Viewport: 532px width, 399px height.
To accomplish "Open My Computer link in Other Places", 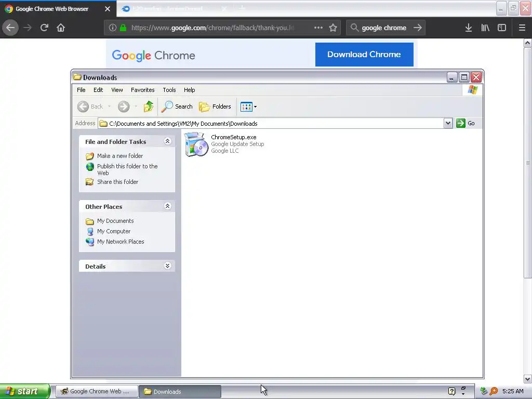I will pos(114,231).
